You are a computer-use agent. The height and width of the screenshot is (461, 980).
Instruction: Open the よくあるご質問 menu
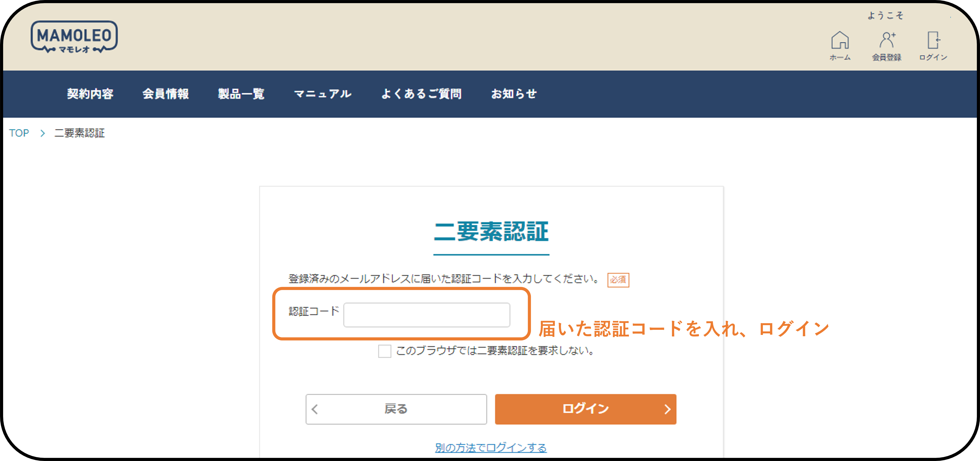421,94
